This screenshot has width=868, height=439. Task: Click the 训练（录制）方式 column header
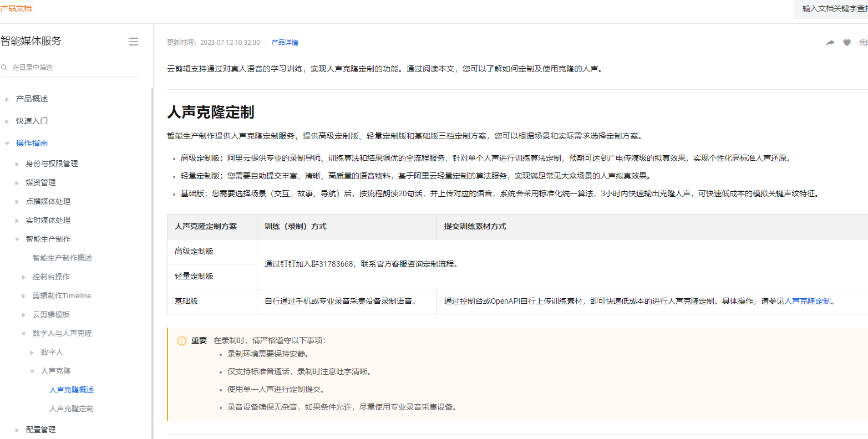(347, 227)
